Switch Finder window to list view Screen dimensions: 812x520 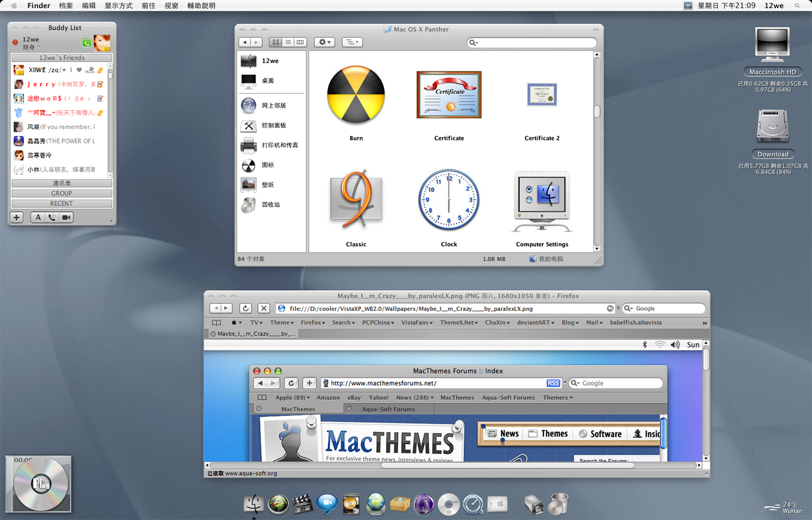288,42
